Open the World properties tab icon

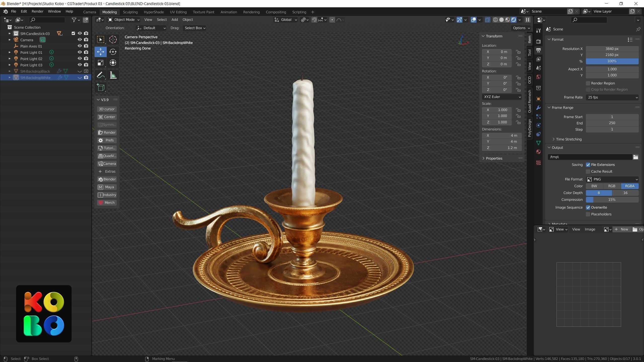(538, 77)
